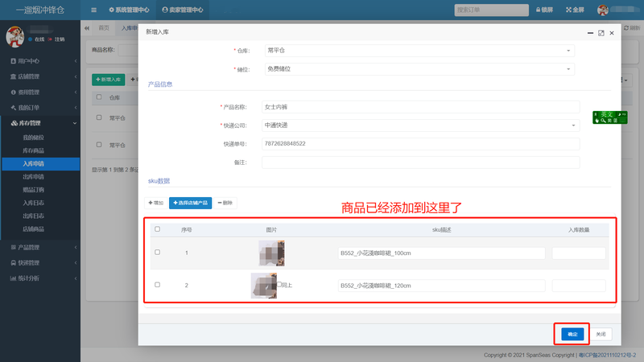Open 店铺商品 in sidebar
The image size is (644, 362).
click(x=33, y=229)
